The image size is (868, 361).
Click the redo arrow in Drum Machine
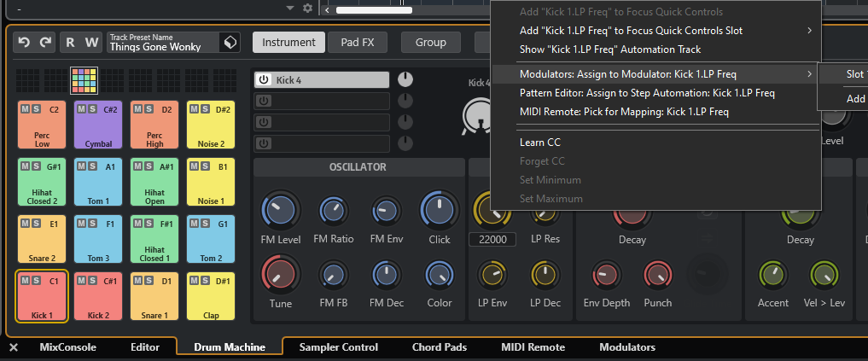45,42
